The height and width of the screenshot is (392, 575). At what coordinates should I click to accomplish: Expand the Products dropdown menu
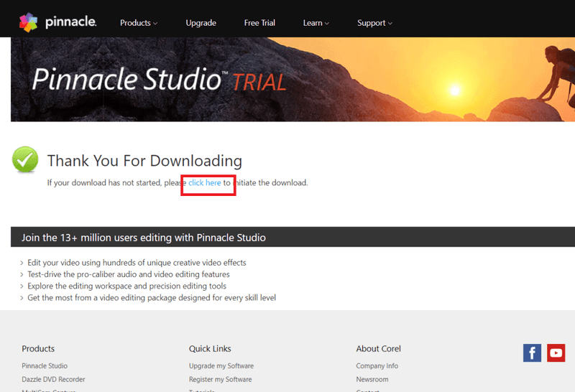pyautogui.click(x=139, y=23)
